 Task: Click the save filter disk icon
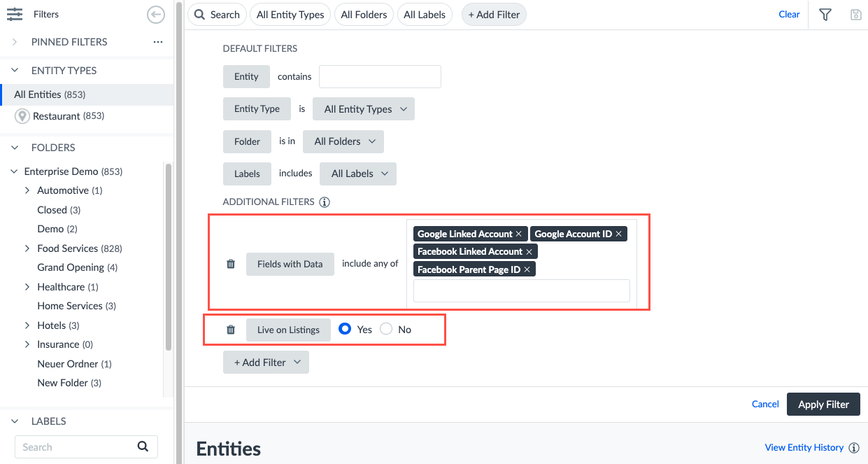[855, 15]
